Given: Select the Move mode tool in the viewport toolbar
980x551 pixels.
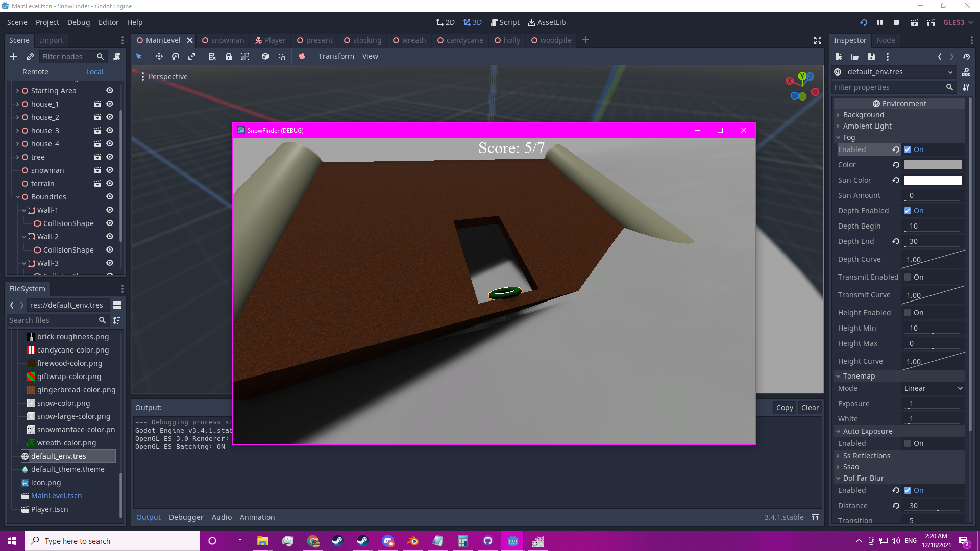Looking at the screenshot, I should tap(159, 56).
